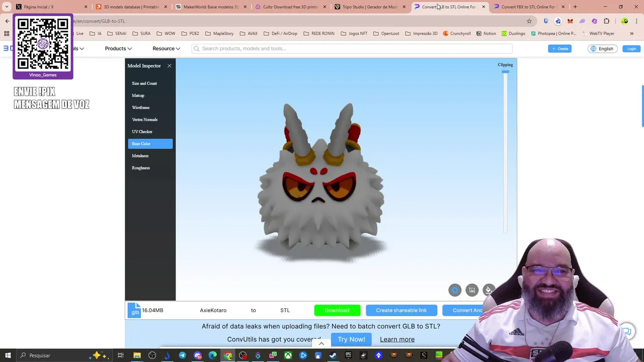Switch to Cults Download free 3D tab
Image resolution: width=644 pixels, height=362 pixels.
click(290, 7)
